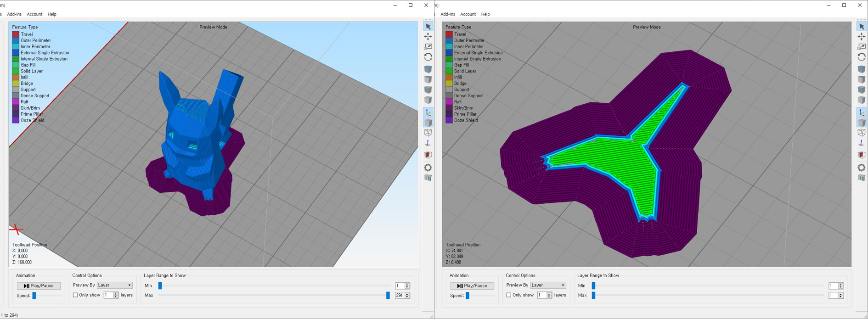Toggle surface normals display in left window
This screenshot has height=319, width=868.
pyautogui.click(x=428, y=143)
